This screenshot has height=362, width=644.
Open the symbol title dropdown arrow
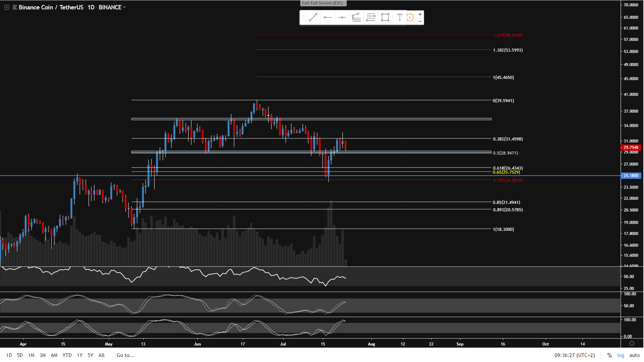click(124, 7)
